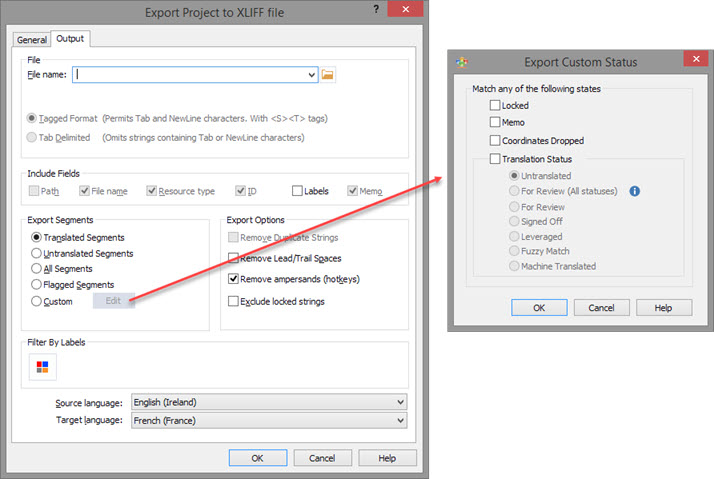Click the app icon in Export Custom Status title bar

pyautogui.click(x=462, y=62)
